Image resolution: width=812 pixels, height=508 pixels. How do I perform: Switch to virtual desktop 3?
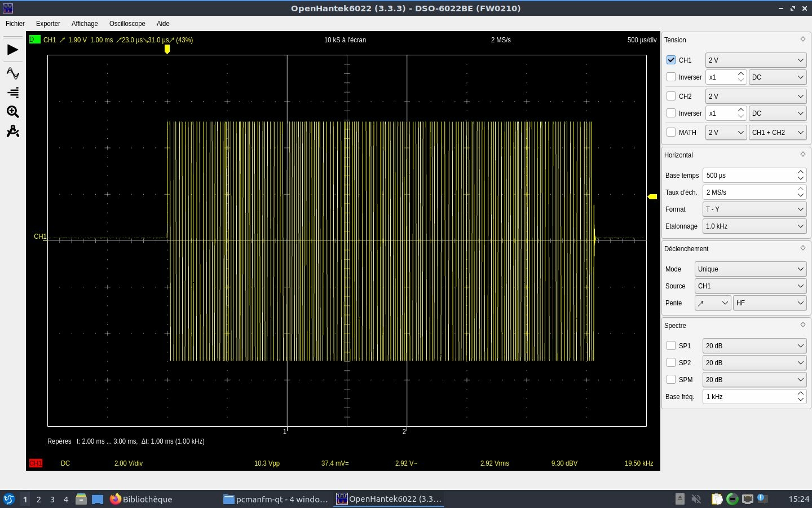point(52,499)
